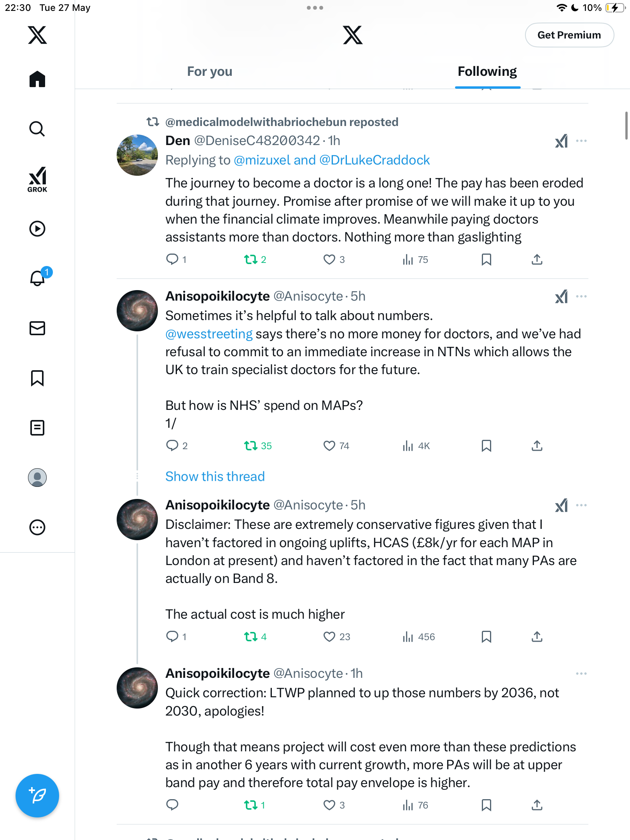Open Grok from the sidebar
Screen dimensions: 630x840
pyautogui.click(x=37, y=179)
